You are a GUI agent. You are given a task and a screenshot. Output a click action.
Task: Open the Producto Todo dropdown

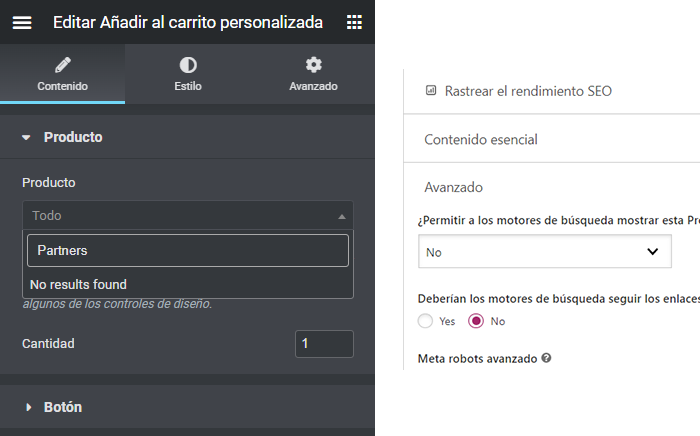(x=187, y=215)
